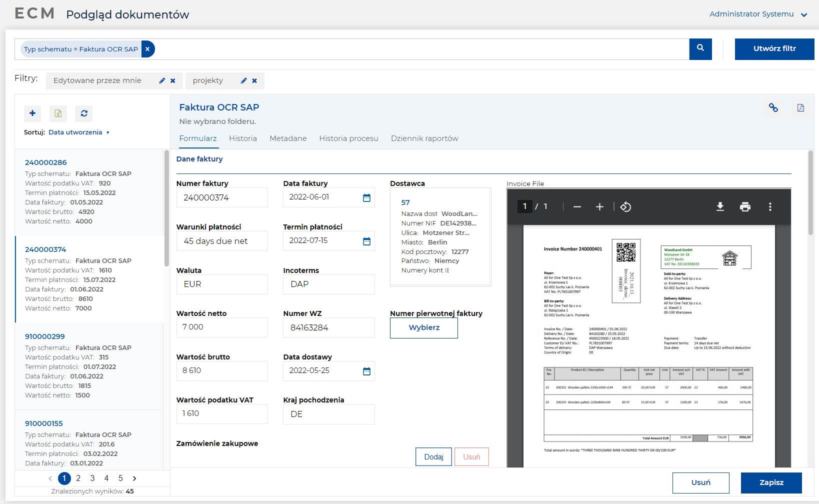Go to next results page arrow
Screen dimensions: 819x504
(134, 478)
